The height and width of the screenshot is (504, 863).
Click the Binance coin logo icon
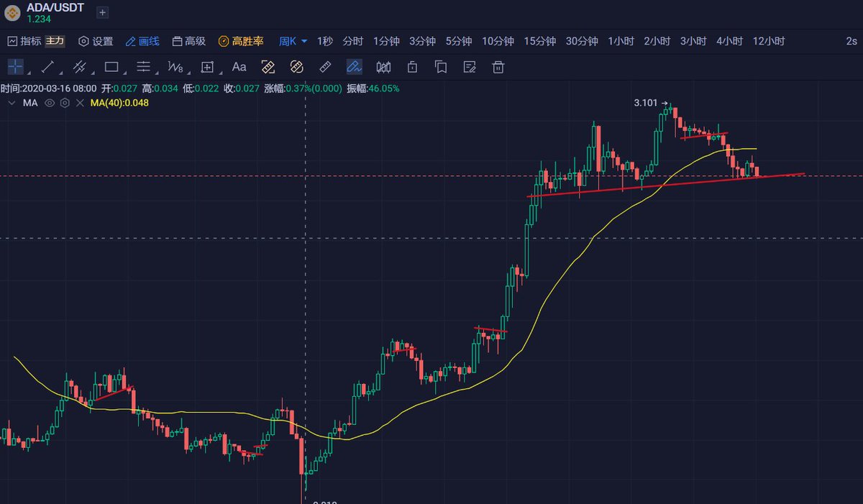click(13, 12)
